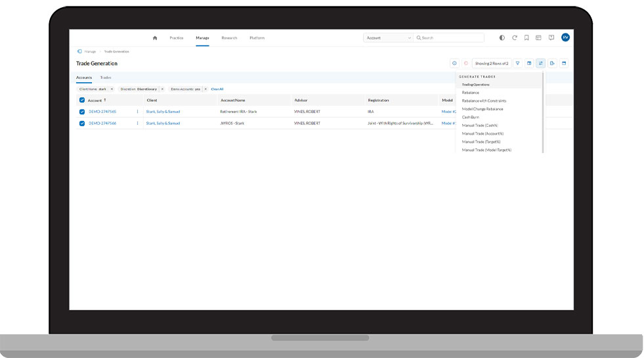Uncheck the DEMO-2747566 row checkbox

pyautogui.click(x=82, y=123)
